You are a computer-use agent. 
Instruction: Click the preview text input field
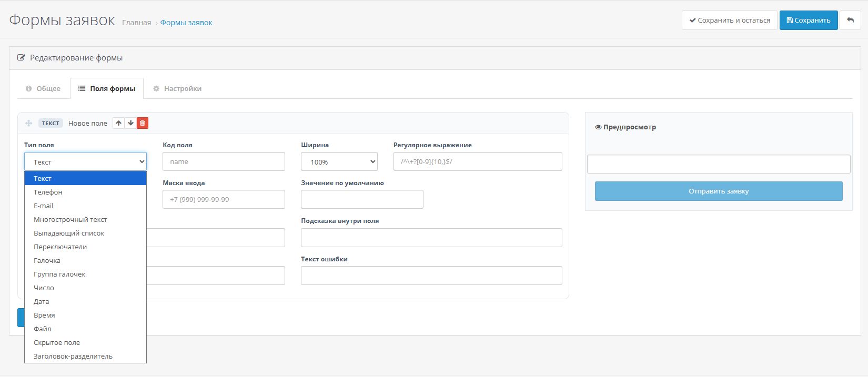click(x=719, y=164)
